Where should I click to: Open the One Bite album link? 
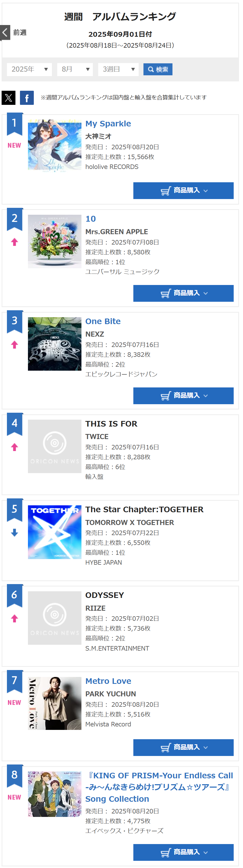[x=103, y=321]
